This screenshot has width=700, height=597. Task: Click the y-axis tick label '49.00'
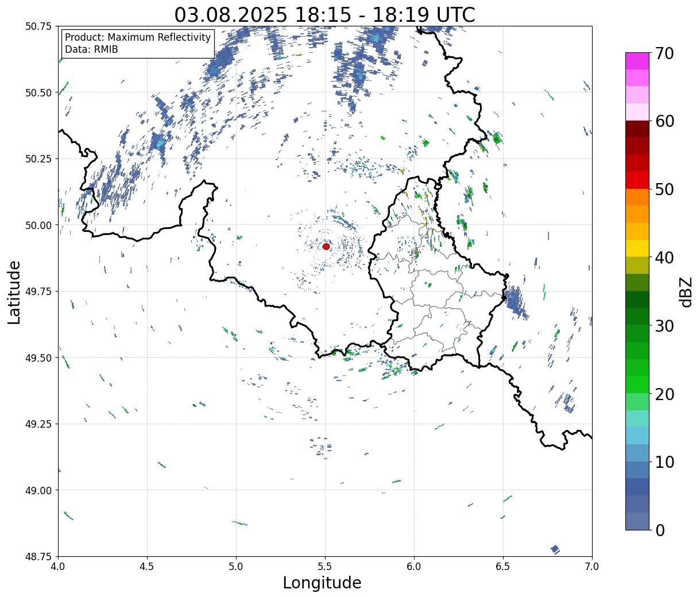(38, 490)
